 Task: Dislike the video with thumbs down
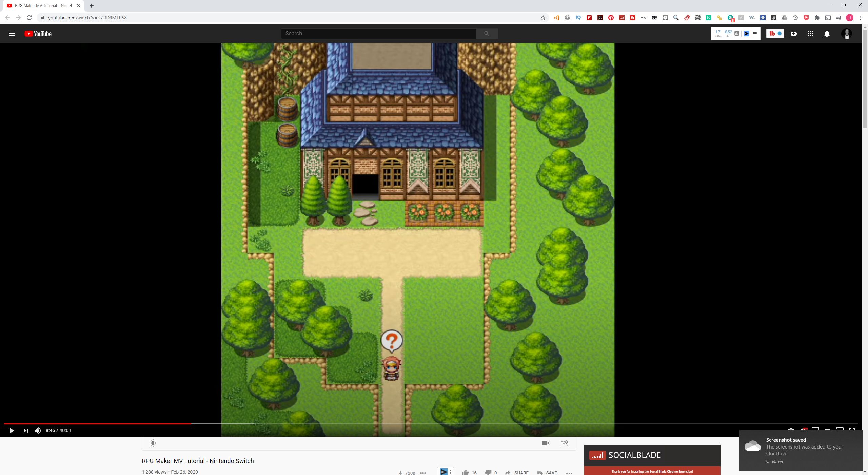point(488,472)
